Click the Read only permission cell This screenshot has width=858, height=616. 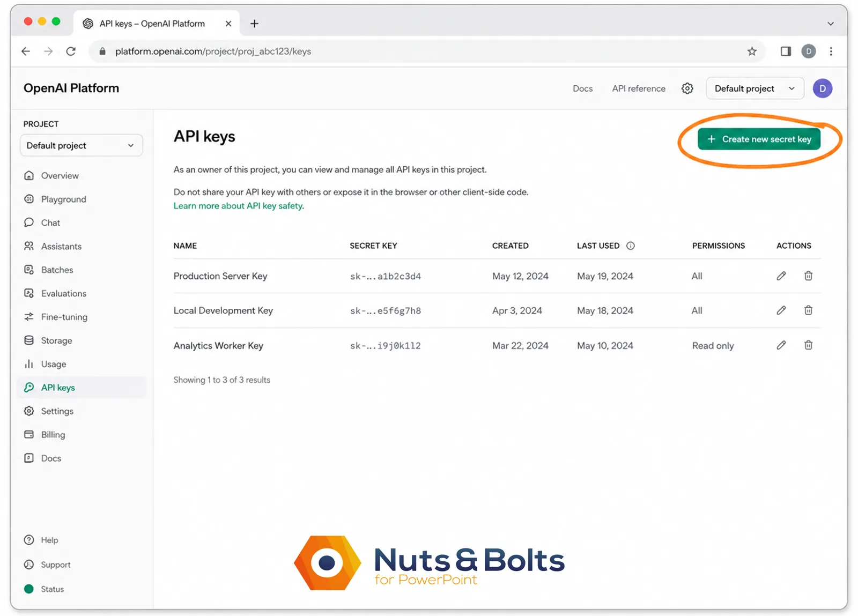pos(713,346)
